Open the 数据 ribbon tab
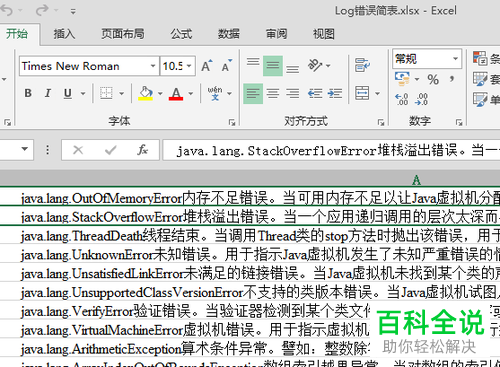This screenshot has width=500, height=367. coord(229,34)
